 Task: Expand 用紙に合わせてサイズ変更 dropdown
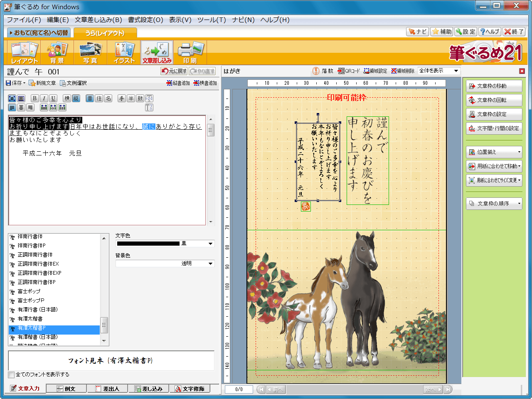click(494, 180)
